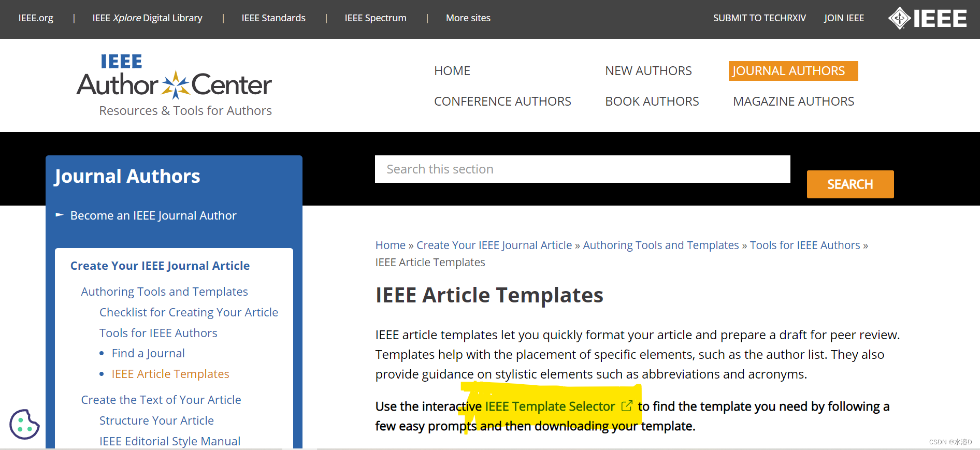Open Create Your IEEE Journal Article section
The width and height of the screenshot is (980, 450).
(160, 266)
